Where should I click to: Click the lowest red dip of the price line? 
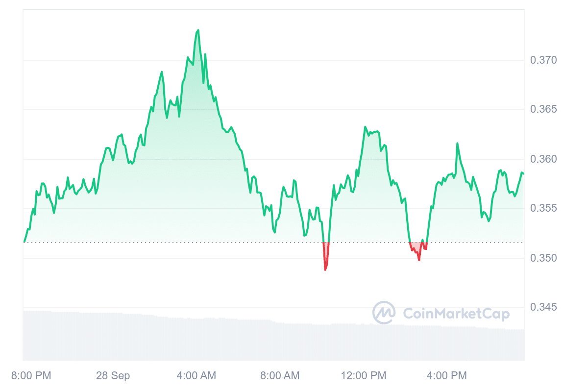point(325,269)
